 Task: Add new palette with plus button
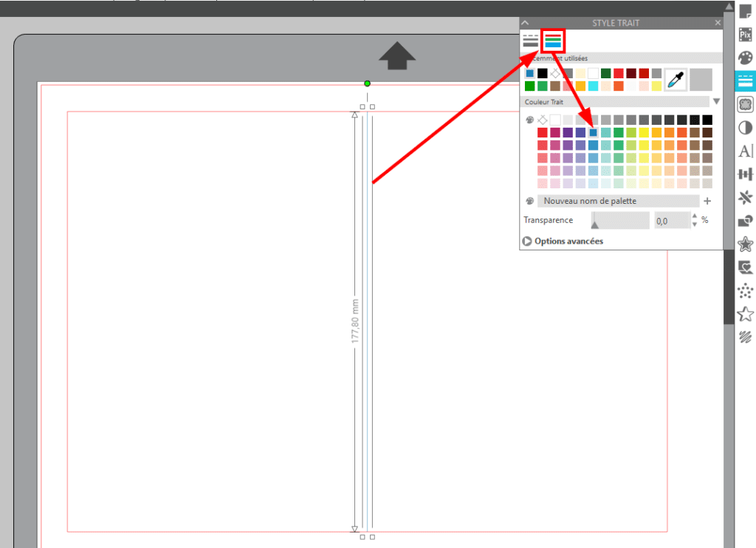(x=707, y=201)
